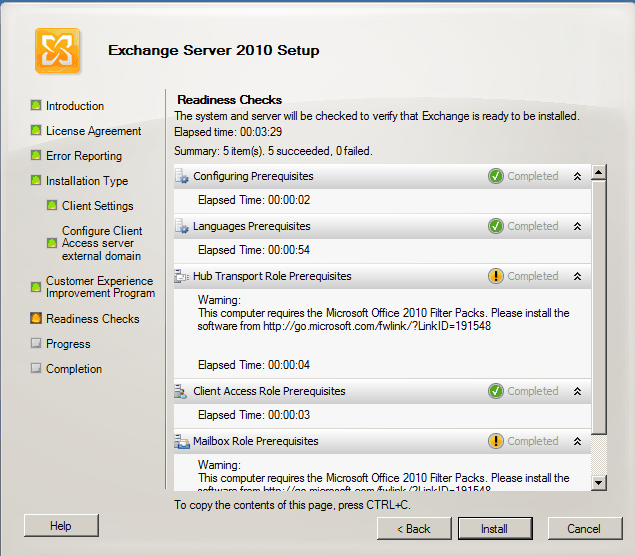635x556 pixels.
Task: Click yellow warning icon for Mailbox Role
Action: coord(496,441)
